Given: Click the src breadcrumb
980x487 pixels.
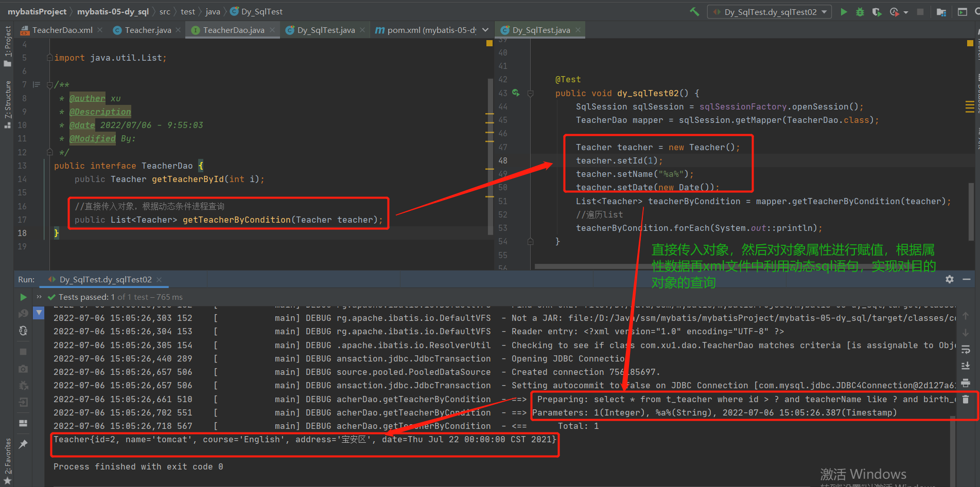Looking at the screenshot, I should click(165, 11).
